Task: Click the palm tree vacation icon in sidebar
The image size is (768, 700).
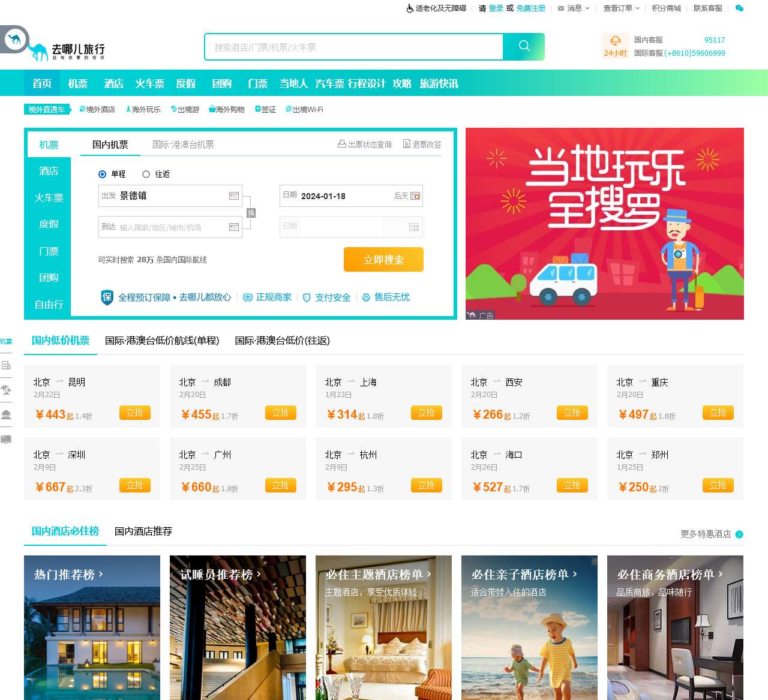Action: 6,390
